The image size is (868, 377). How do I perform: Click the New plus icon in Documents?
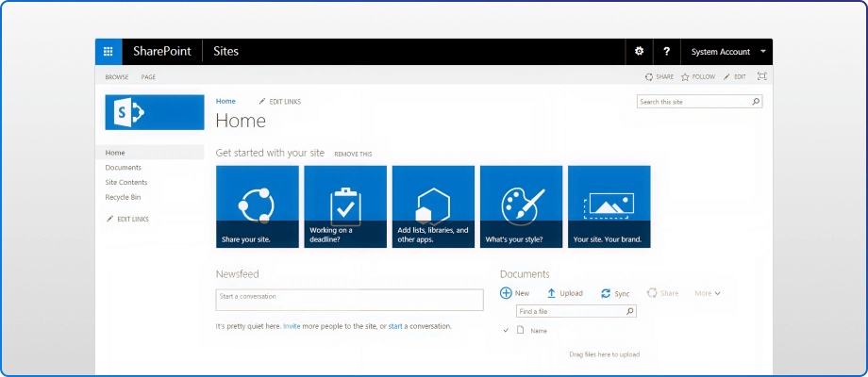click(x=506, y=293)
